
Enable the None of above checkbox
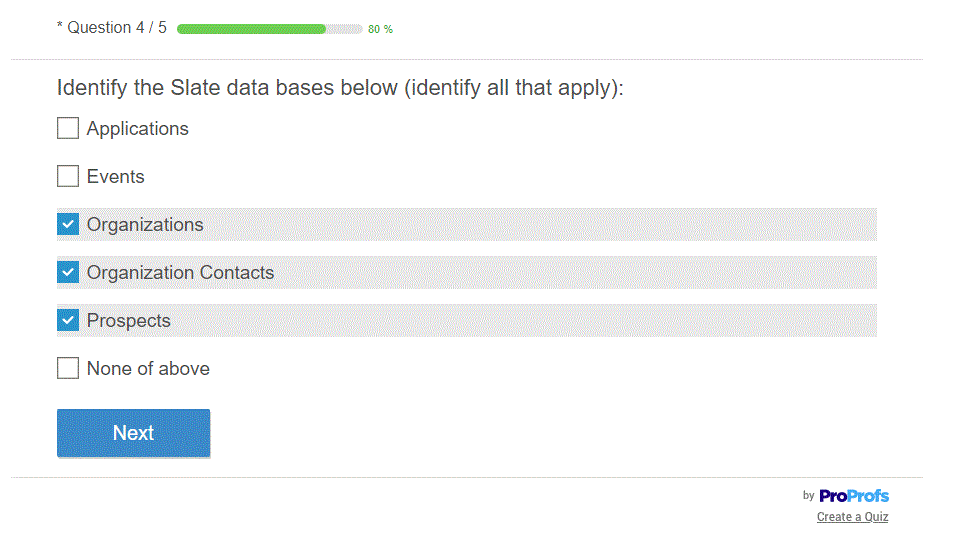tap(68, 369)
